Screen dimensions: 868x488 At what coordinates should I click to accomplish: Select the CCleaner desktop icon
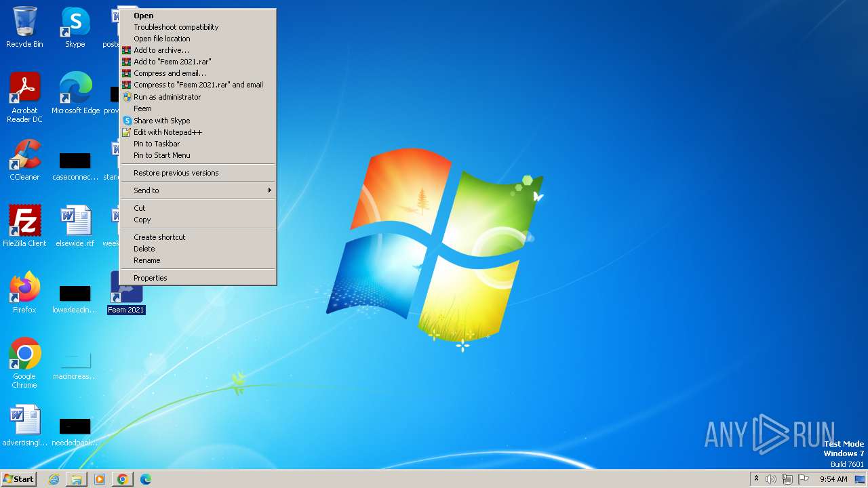click(24, 160)
